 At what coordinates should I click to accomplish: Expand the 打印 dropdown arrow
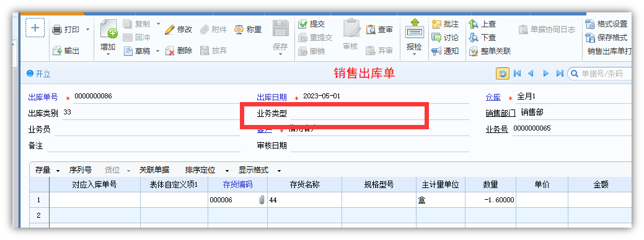pyautogui.click(x=87, y=30)
